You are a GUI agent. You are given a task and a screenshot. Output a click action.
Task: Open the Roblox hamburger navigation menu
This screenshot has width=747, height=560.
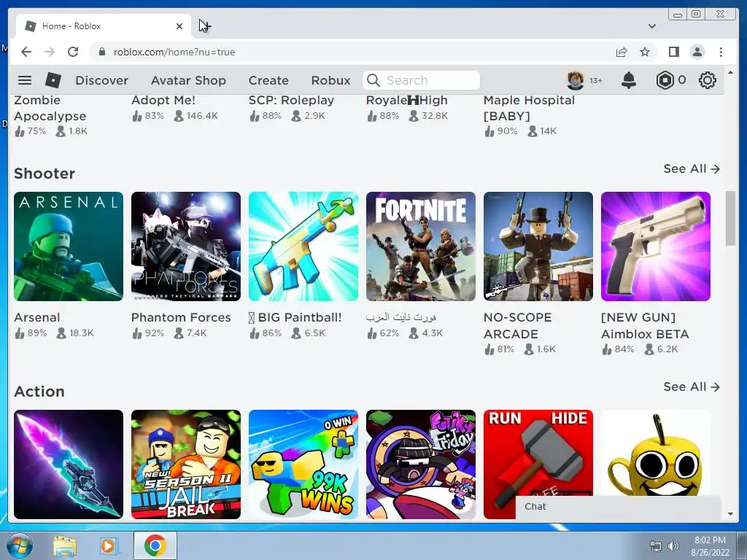click(25, 80)
